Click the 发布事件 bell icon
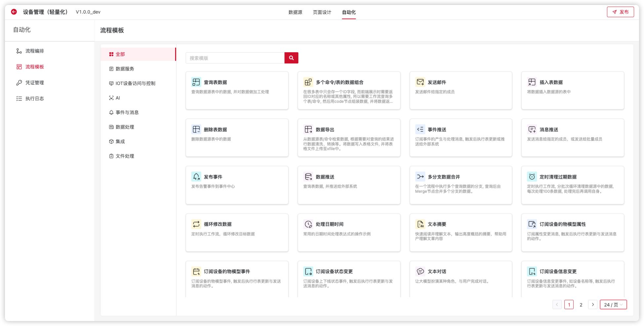This screenshot has height=326, width=644. [x=196, y=177]
